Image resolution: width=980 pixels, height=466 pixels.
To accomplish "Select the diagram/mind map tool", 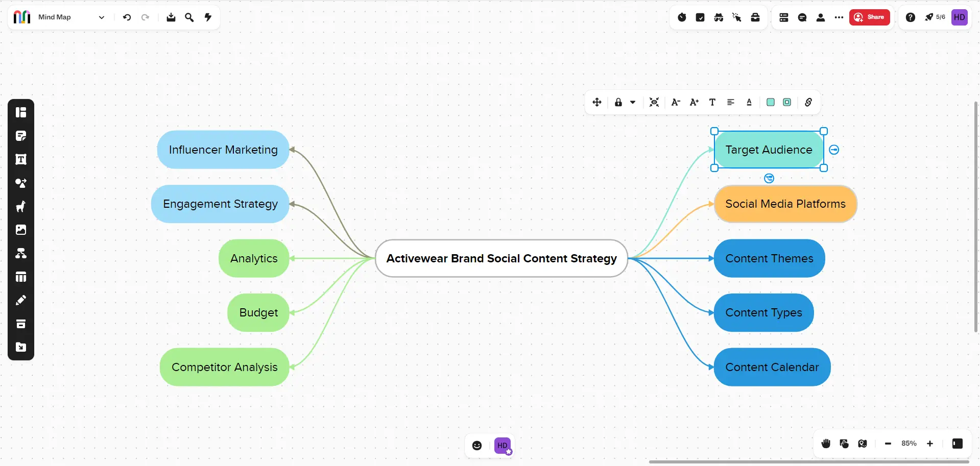I will (21, 253).
